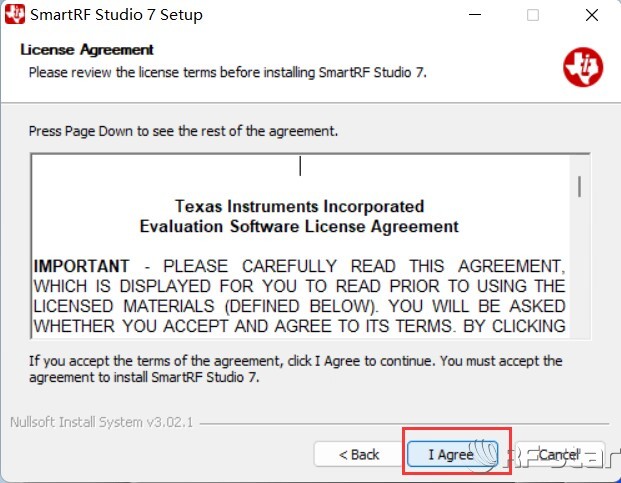Screen dimensions: 621x483
Task: Click the license scrollbar thumb
Action: (579, 187)
